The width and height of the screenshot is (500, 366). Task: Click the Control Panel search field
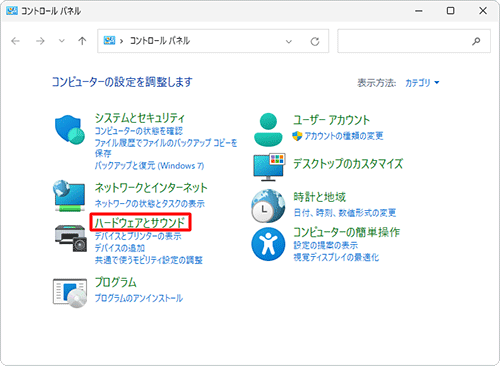tap(414, 41)
